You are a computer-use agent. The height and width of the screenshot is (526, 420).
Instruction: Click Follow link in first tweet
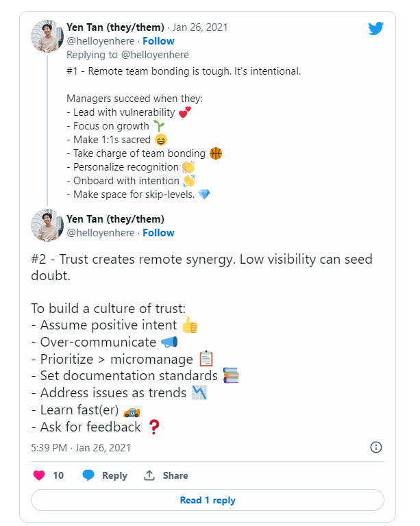point(158,41)
